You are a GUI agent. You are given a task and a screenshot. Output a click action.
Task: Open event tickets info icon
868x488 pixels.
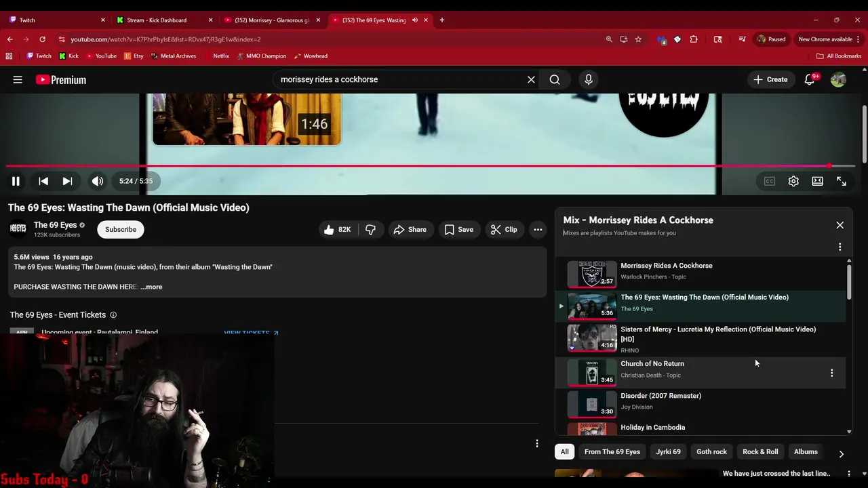click(113, 315)
